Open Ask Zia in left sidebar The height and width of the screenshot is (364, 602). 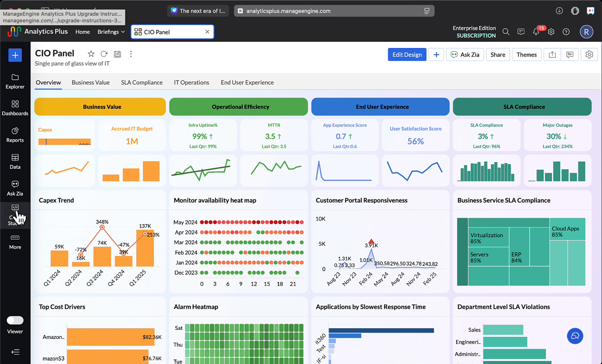click(15, 188)
